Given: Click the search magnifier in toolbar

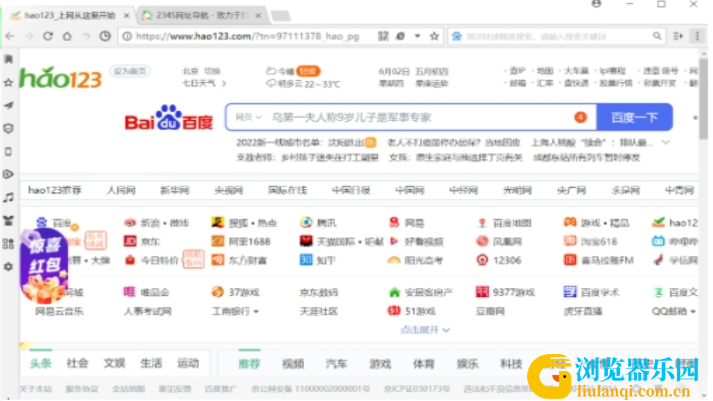Looking at the screenshot, I should pos(657,36).
